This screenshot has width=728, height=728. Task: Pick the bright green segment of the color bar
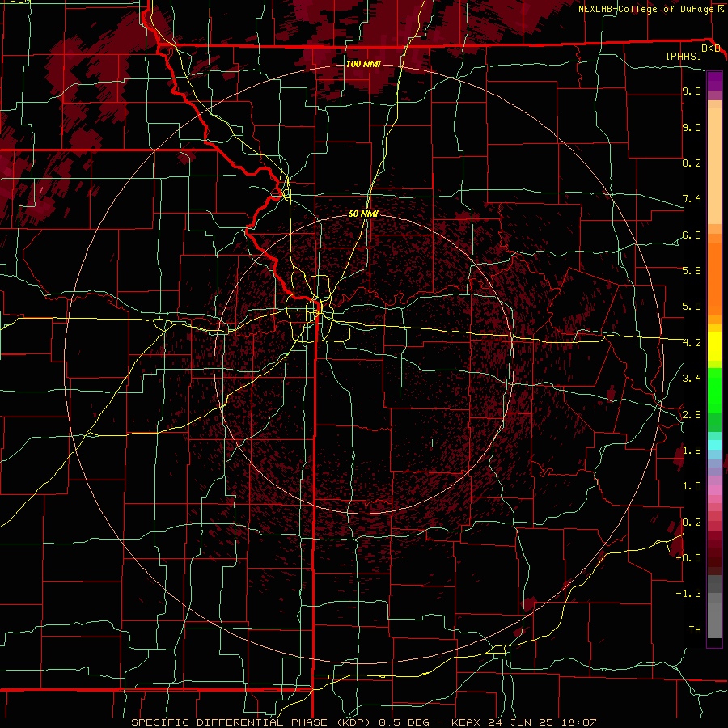tap(714, 391)
